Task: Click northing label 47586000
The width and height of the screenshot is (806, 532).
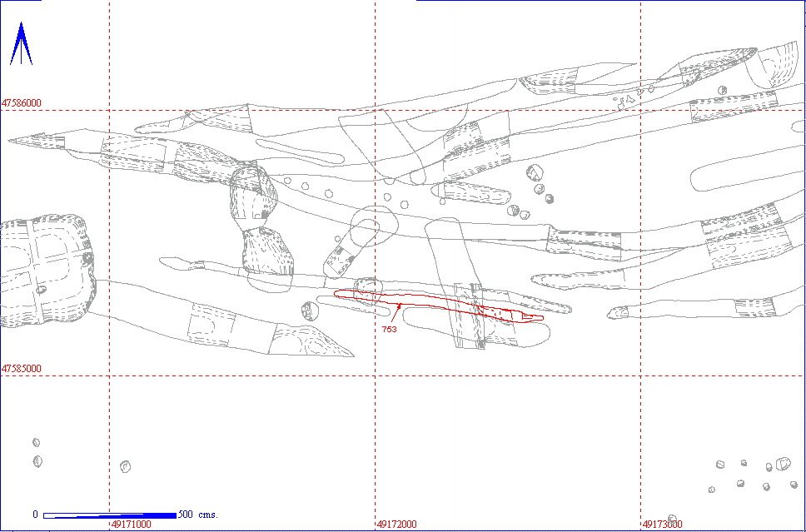Action: tap(22, 103)
